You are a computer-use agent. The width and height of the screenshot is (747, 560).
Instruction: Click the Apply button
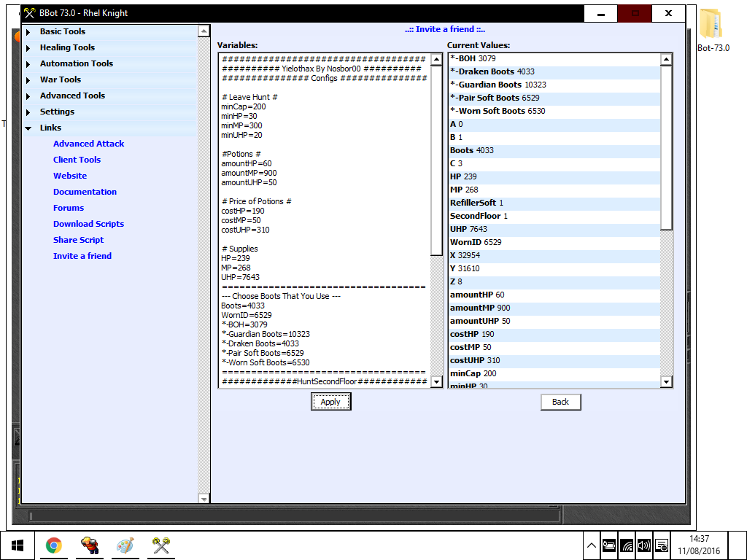click(330, 402)
